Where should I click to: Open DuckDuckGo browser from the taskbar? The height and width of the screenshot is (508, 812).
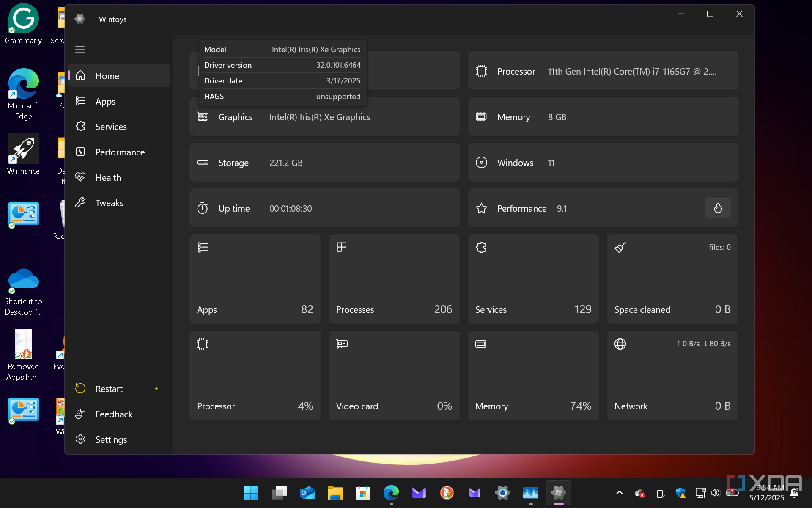(x=447, y=493)
